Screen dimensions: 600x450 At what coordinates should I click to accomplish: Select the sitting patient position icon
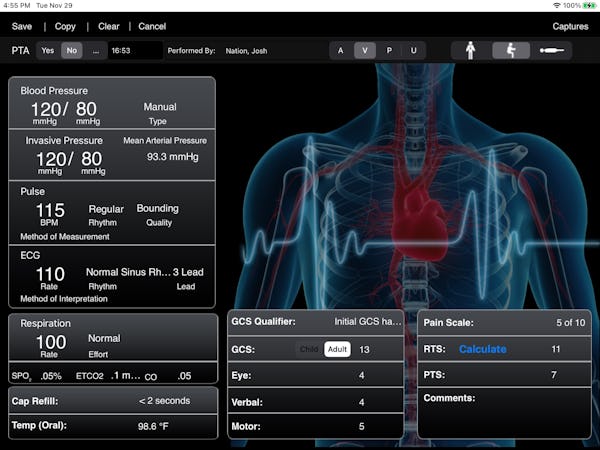pos(511,51)
